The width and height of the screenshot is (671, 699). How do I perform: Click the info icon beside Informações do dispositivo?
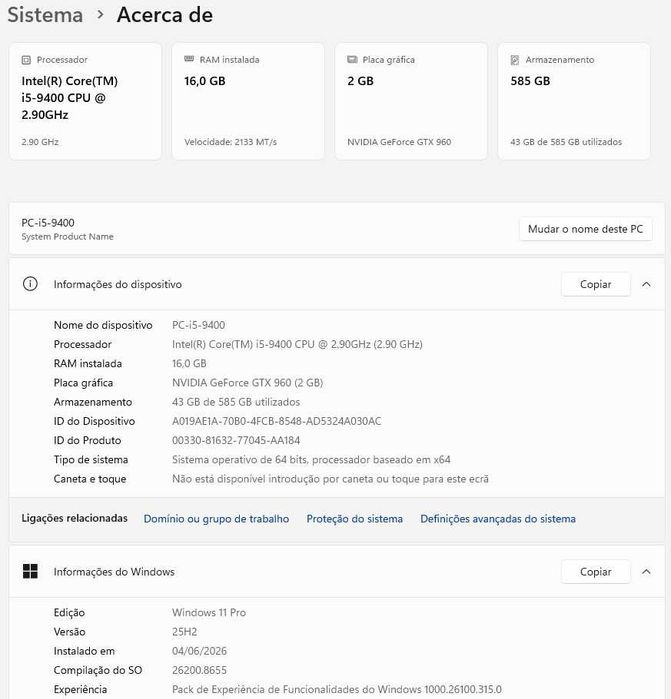click(x=30, y=284)
